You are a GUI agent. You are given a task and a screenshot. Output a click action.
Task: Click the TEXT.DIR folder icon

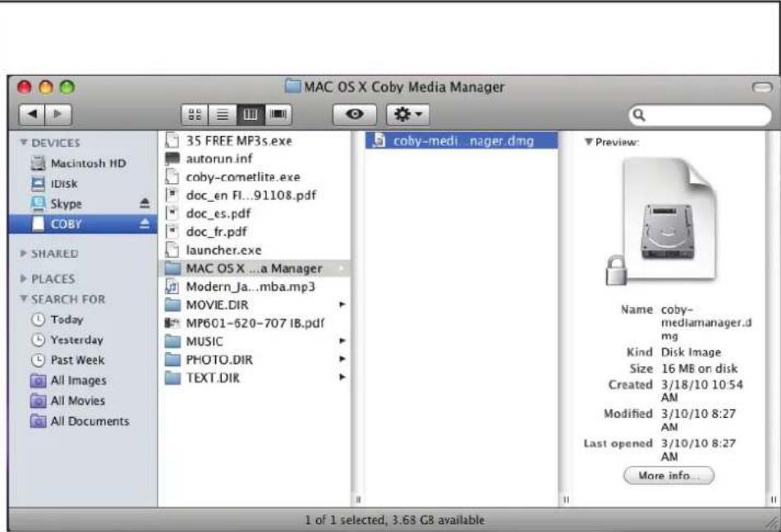click(172, 378)
